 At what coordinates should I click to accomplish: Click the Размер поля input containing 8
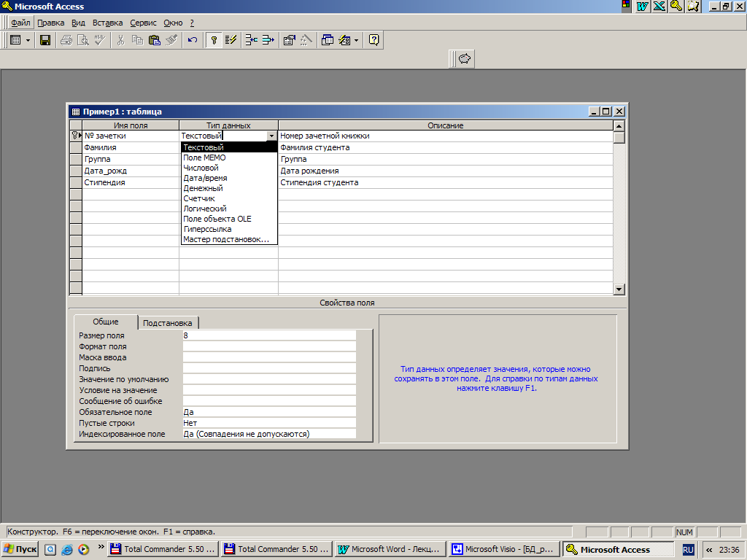pyautogui.click(x=269, y=335)
